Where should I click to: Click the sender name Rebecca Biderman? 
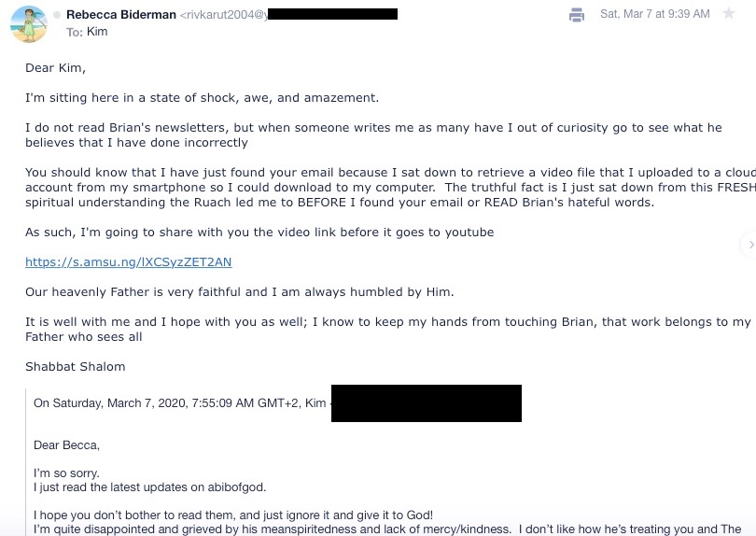[x=121, y=15]
